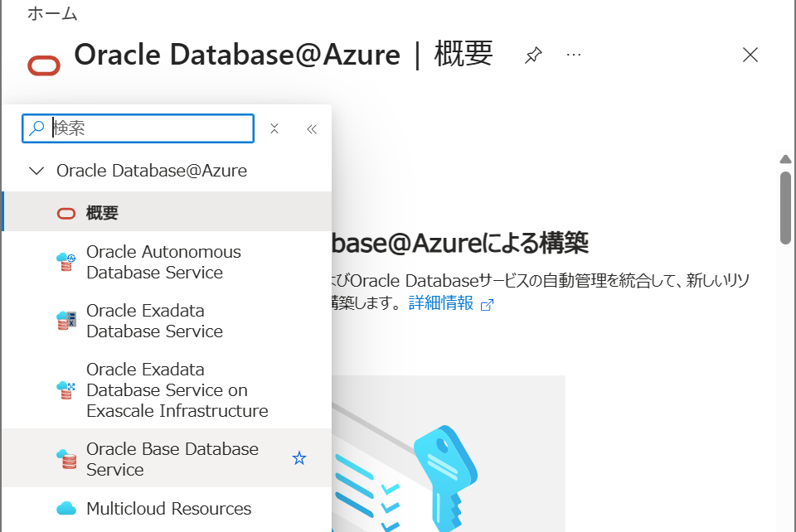Click the vertical scrollbar thumb
The image size is (796, 532).
point(785,208)
